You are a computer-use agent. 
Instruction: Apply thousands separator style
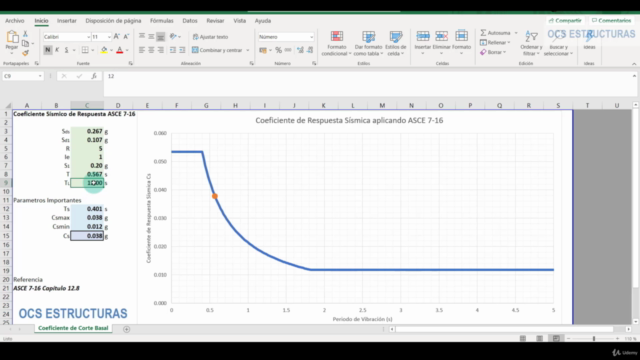point(288,50)
